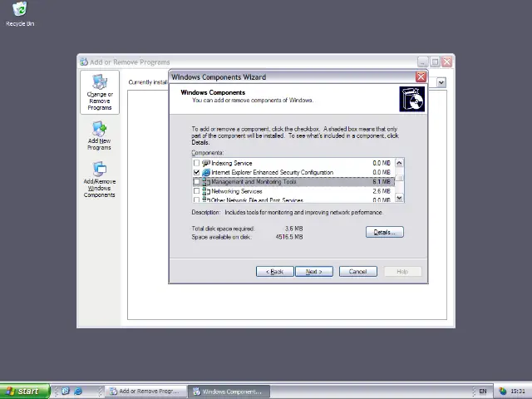The height and width of the screenshot is (399, 532).
Task: Check the Networking Services checkbox
Action: tap(196, 191)
